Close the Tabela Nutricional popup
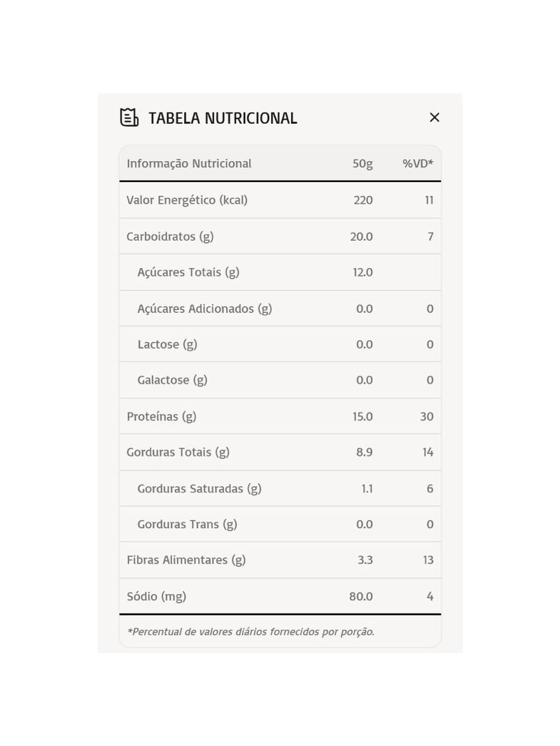 click(x=434, y=118)
